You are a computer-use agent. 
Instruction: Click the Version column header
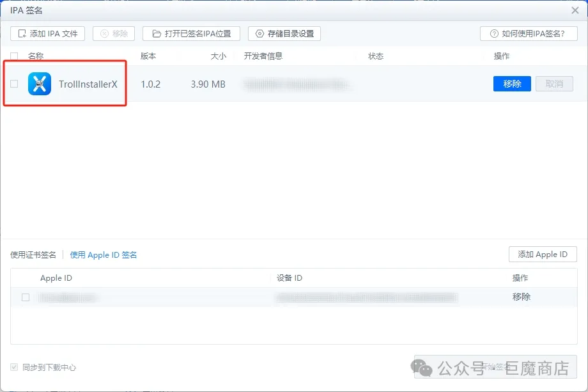(x=148, y=56)
